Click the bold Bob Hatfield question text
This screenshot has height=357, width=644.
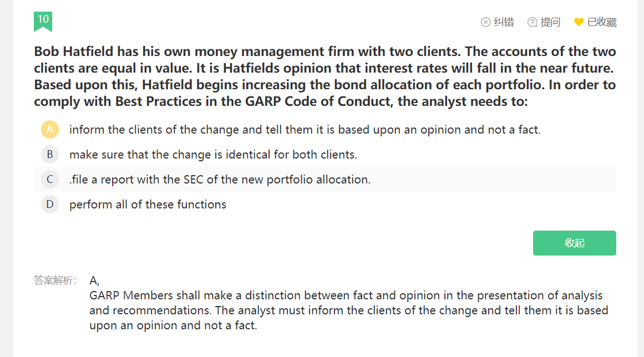(x=324, y=76)
